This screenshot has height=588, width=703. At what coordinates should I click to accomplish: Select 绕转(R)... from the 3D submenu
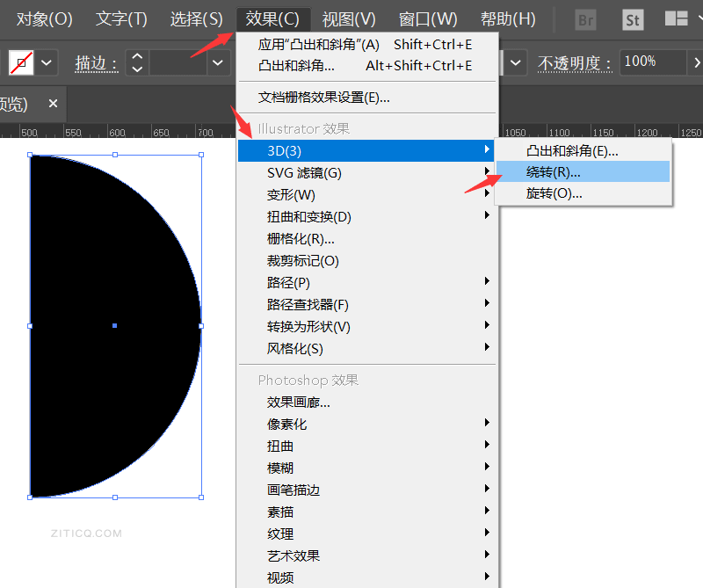[x=554, y=172]
